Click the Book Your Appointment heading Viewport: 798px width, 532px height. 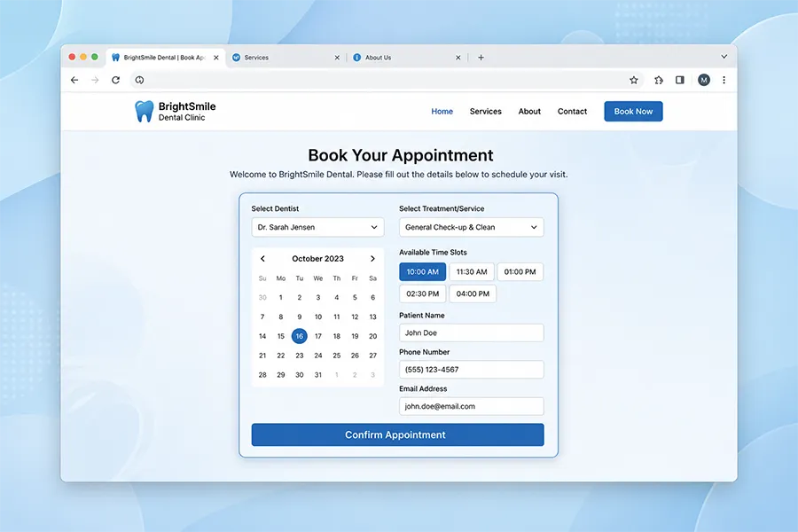tap(401, 155)
